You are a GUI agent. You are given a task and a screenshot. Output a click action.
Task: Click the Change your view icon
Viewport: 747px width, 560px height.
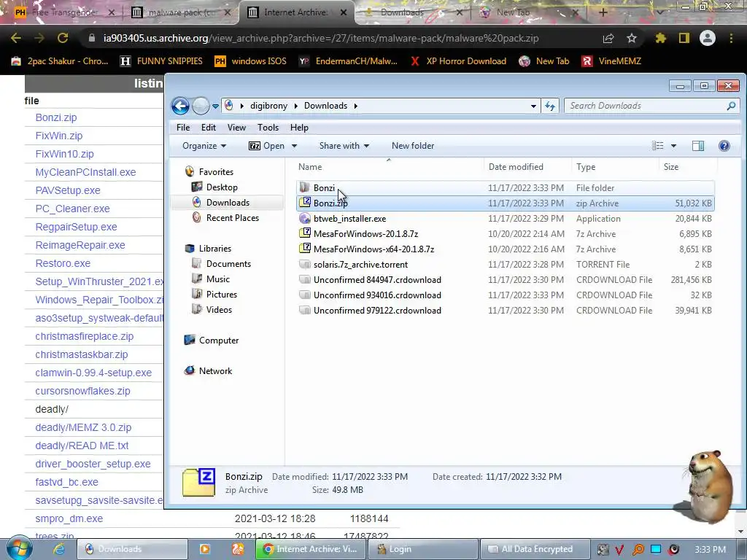(x=657, y=146)
